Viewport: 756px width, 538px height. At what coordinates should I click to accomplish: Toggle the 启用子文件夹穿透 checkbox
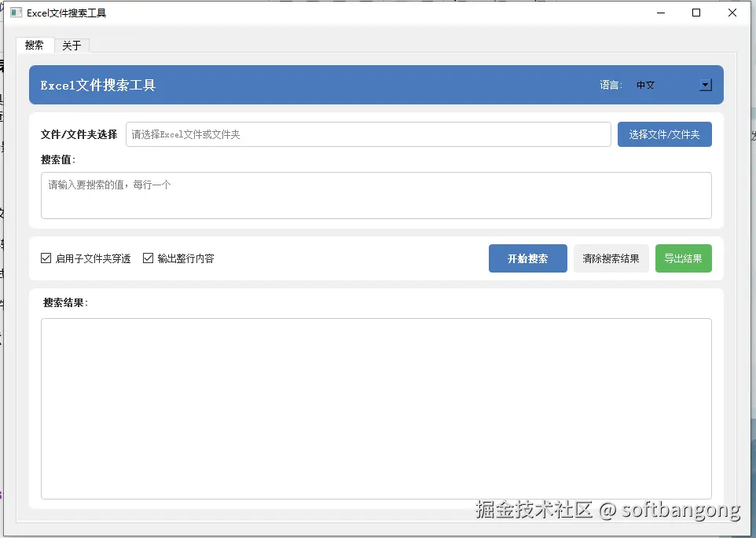click(x=46, y=258)
